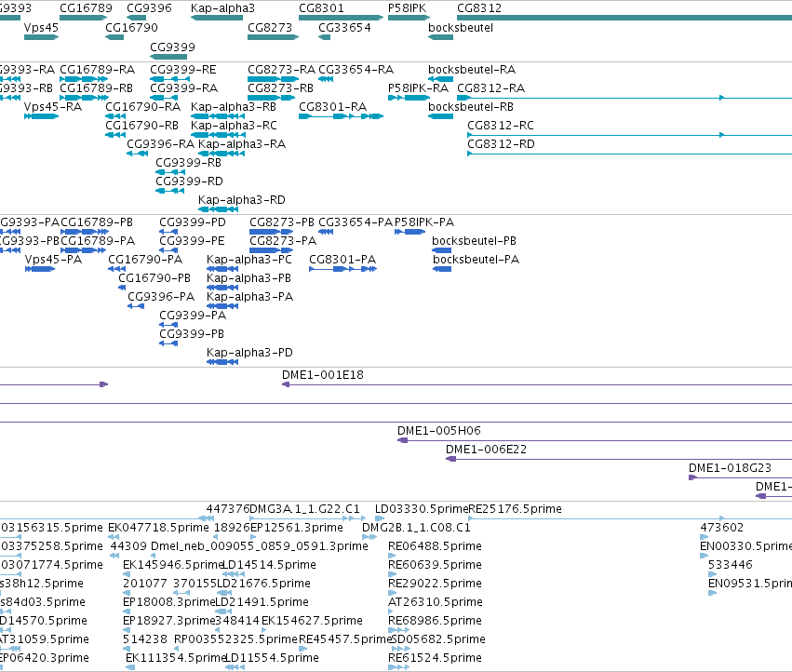This screenshot has height=672, width=792.
Task: Open the LD03330.5prime EST label
Action: [x=422, y=509]
